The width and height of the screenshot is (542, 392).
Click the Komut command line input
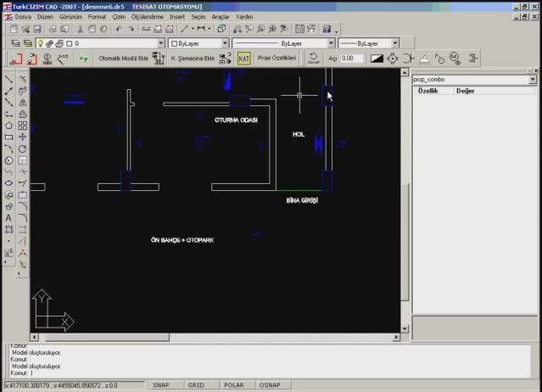[270, 373]
